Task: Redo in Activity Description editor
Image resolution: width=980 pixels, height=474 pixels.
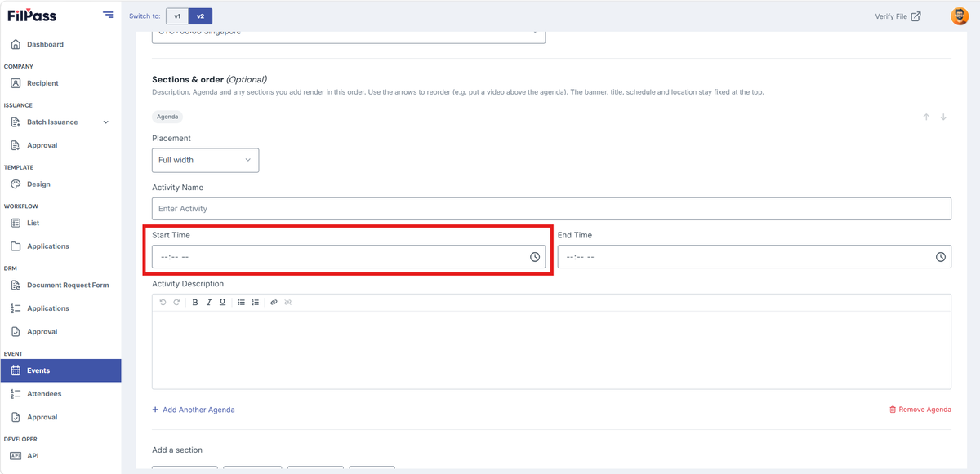Action: pos(176,302)
